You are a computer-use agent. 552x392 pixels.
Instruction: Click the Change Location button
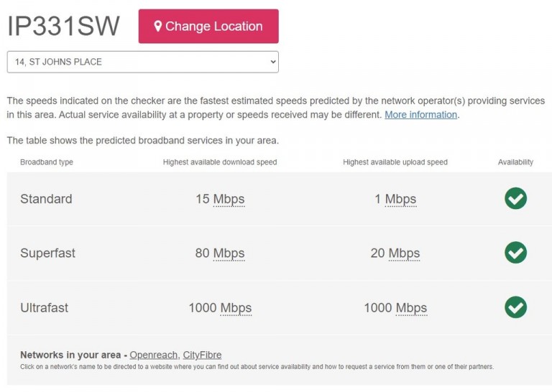208,27
